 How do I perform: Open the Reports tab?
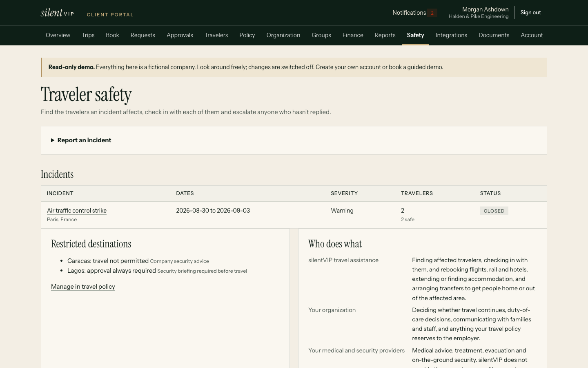click(385, 35)
